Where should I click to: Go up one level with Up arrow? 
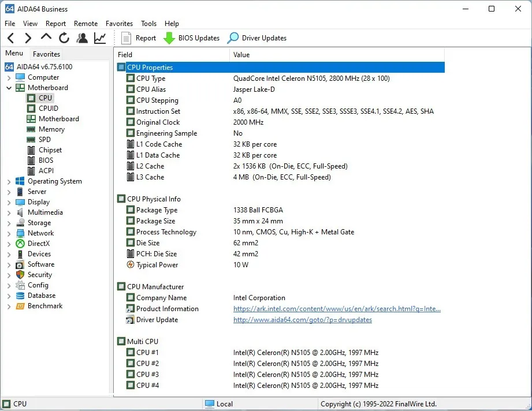click(46, 38)
